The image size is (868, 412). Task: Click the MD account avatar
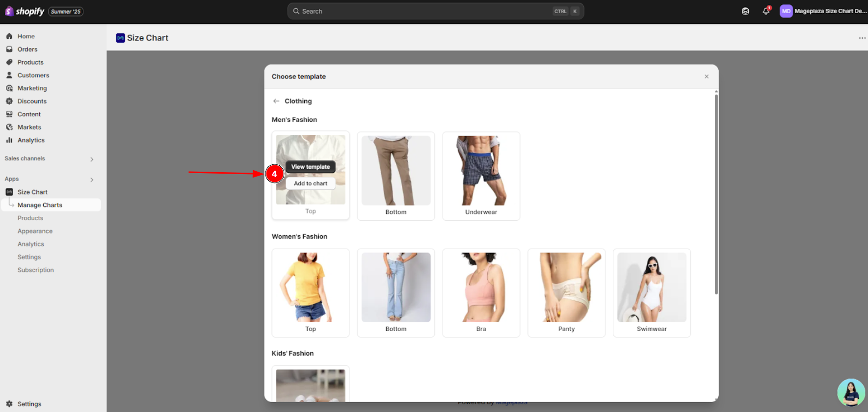pyautogui.click(x=786, y=11)
